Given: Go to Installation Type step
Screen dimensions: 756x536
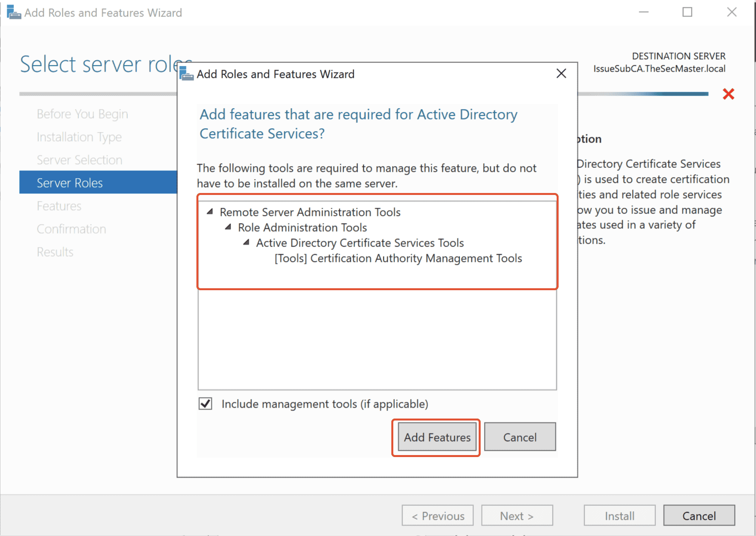Looking at the screenshot, I should (79, 137).
